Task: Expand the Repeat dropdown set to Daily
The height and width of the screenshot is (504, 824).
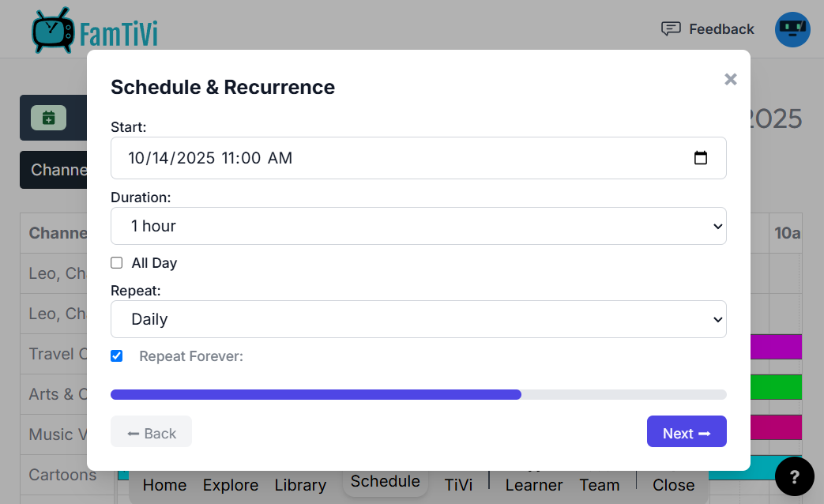Action: (418, 319)
